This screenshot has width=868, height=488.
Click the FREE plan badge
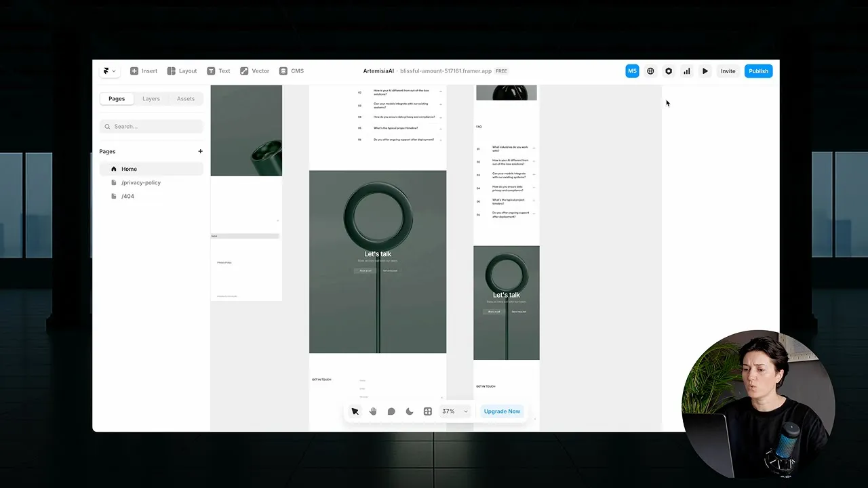(x=501, y=71)
